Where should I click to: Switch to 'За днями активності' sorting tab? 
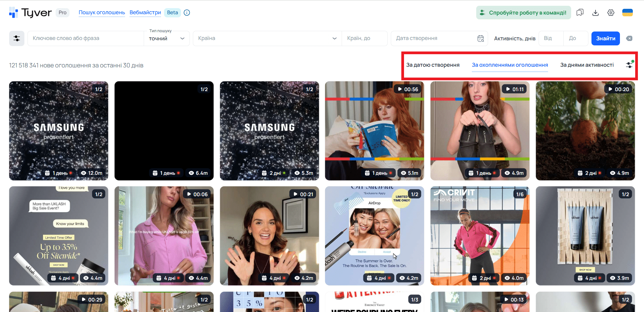[587, 65]
